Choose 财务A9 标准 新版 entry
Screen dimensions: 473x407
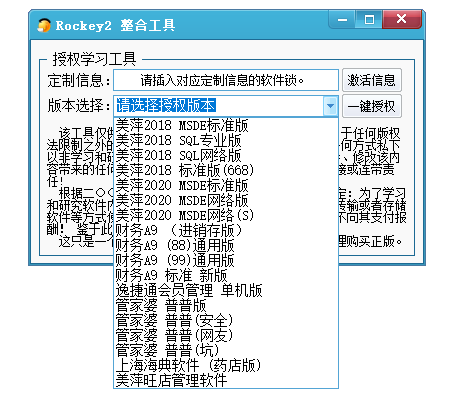[x=226, y=276]
